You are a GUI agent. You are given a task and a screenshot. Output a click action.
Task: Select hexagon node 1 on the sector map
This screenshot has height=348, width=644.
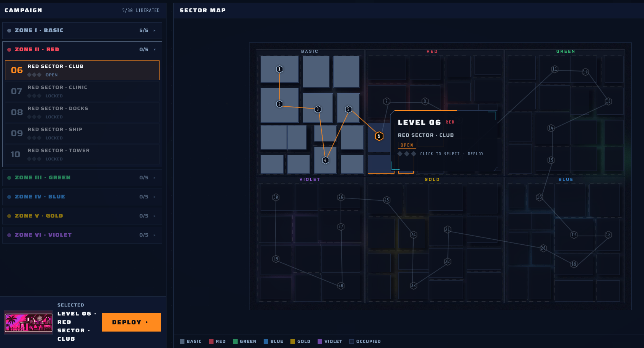click(x=280, y=69)
